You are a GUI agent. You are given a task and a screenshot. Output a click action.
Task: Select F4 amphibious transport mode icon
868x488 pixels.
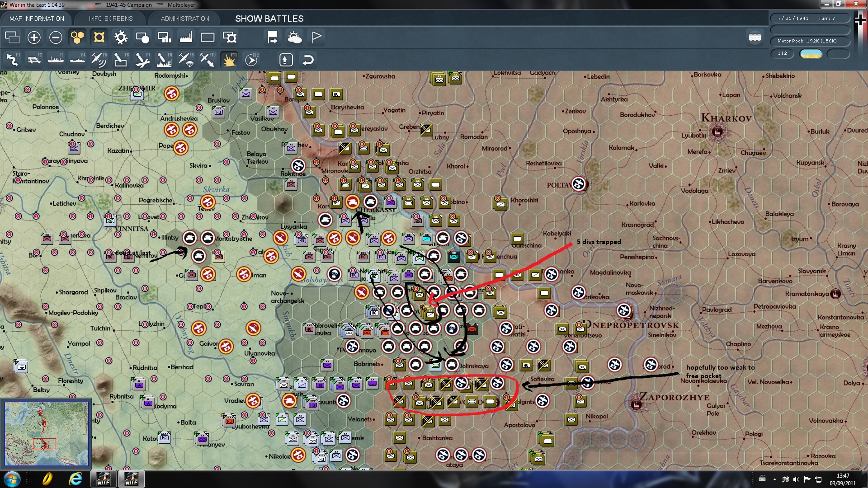click(x=77, y=60)
